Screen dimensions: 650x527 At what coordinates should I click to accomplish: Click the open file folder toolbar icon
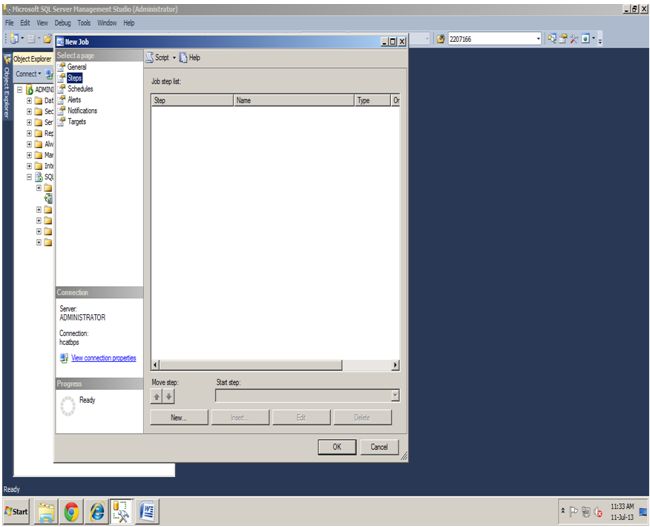(x=47, y=39)
